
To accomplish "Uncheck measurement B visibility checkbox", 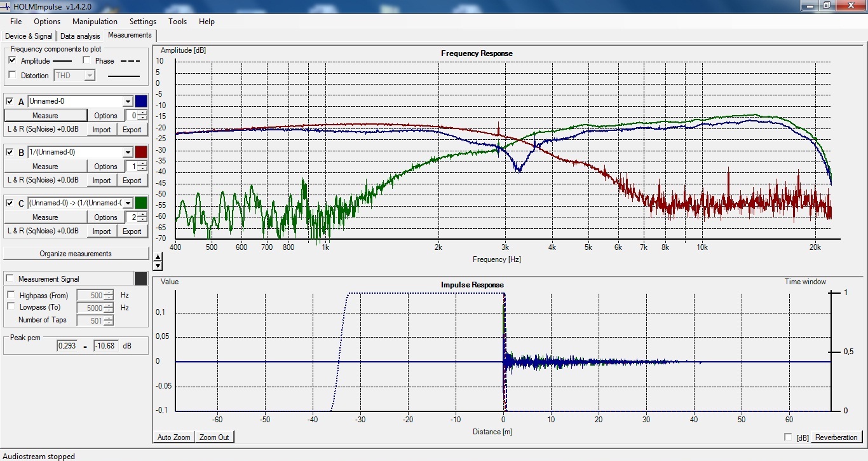I will pos(10,153).
